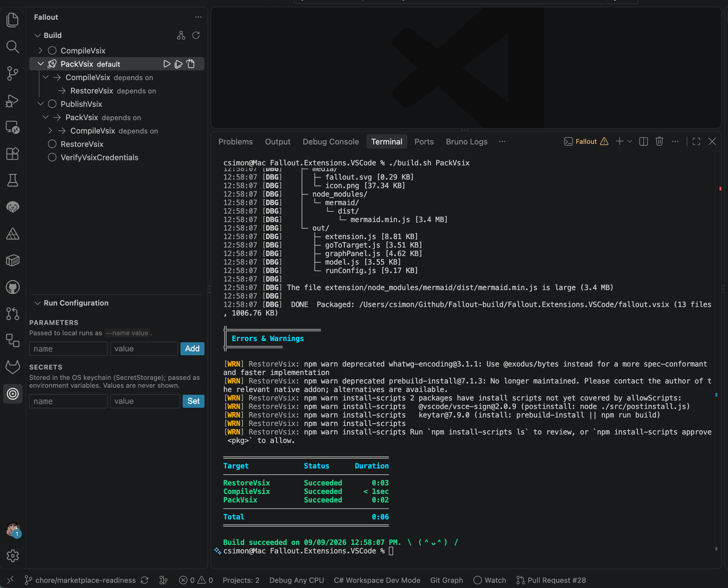Select the RestoreVsix target circle
This screenshot has width=728, height=588.
tap(52, 144)
